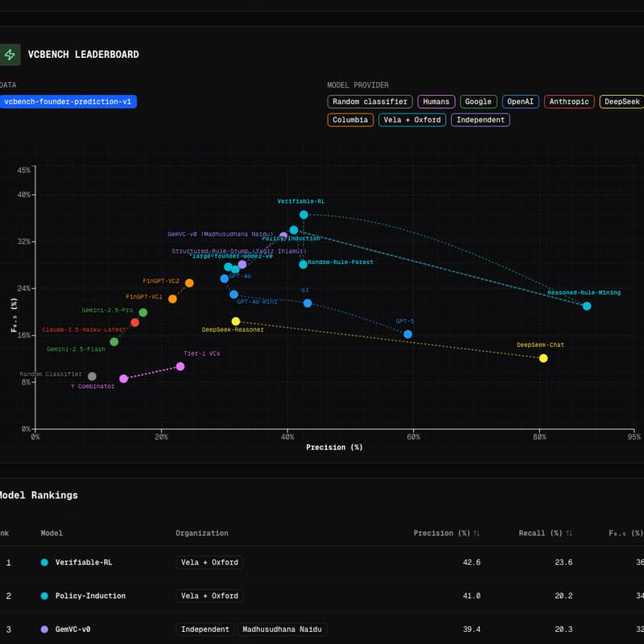
Task: Select the pink Tier-1 VCs chart point
Action: pyautogui.click(x=180, y=366)
